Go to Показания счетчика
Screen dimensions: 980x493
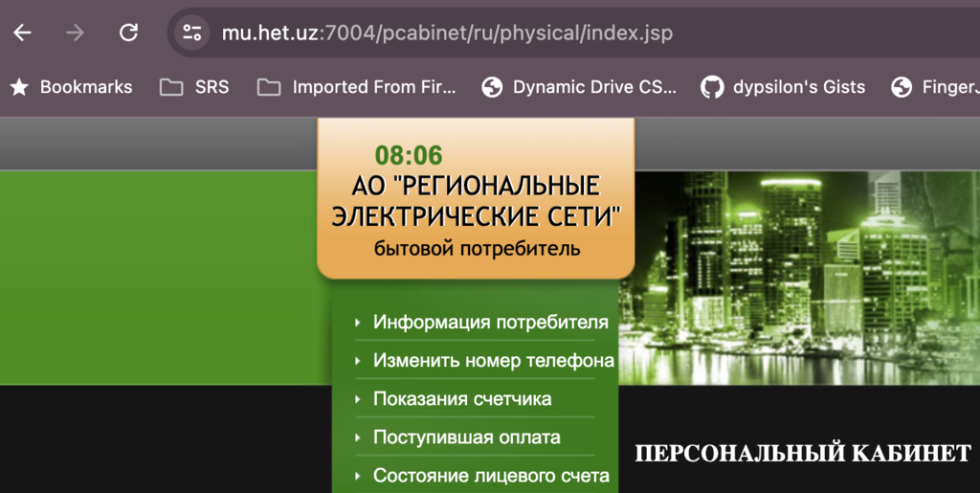[462, 399]
